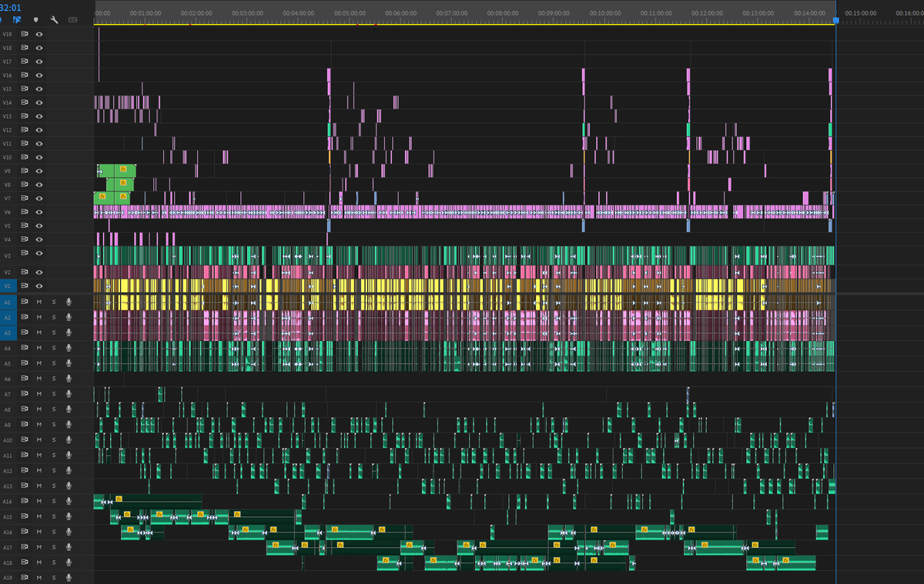Start voice-over record on track A8

coord(69,409)
